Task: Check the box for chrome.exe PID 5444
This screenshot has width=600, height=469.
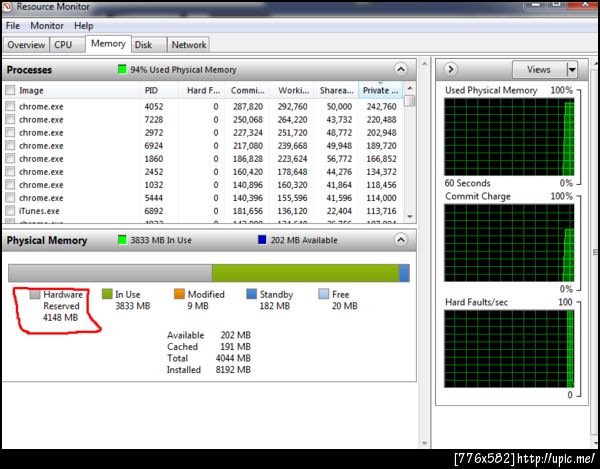Action: tap(10, 197)
